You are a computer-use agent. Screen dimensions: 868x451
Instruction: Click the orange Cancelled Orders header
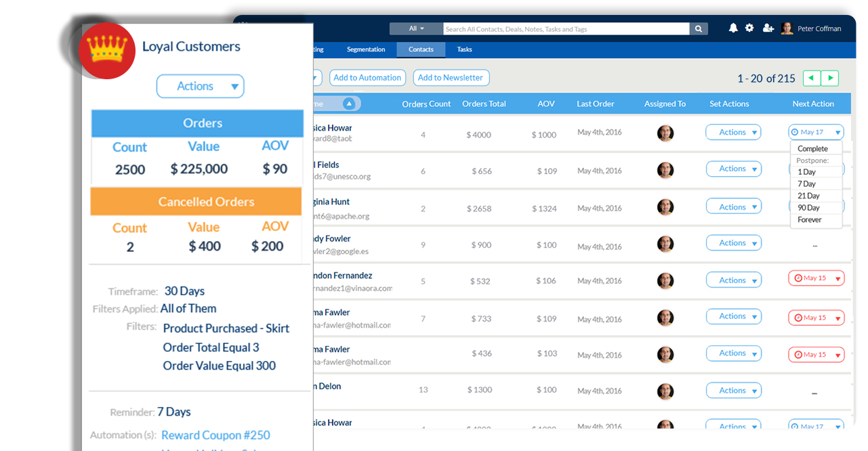(x=197, y=202)
